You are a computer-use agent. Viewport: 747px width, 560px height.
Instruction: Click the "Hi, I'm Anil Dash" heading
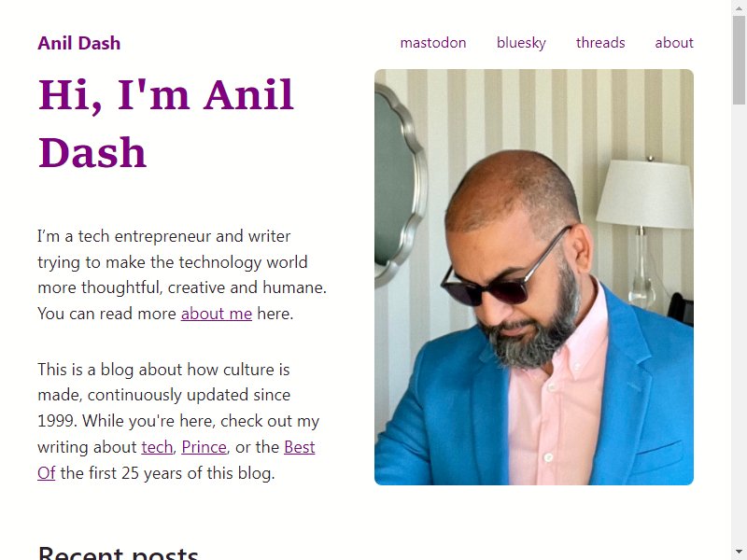pos(166,123)
